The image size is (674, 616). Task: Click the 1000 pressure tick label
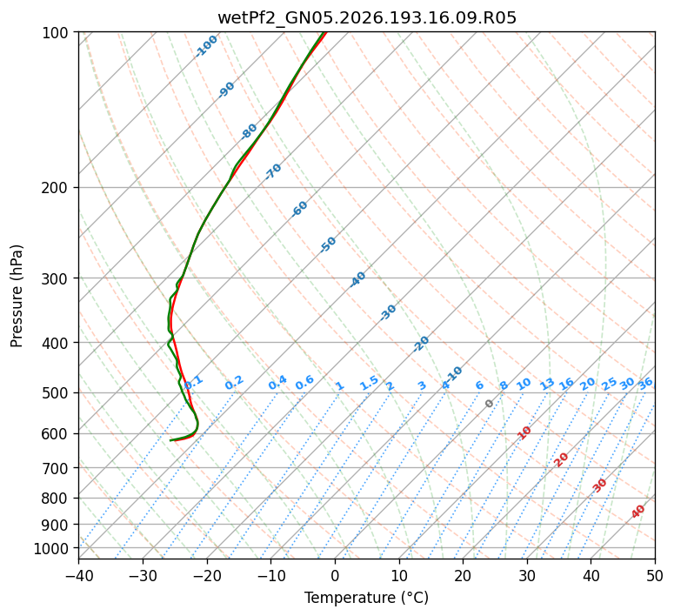(x=53, y=549)
